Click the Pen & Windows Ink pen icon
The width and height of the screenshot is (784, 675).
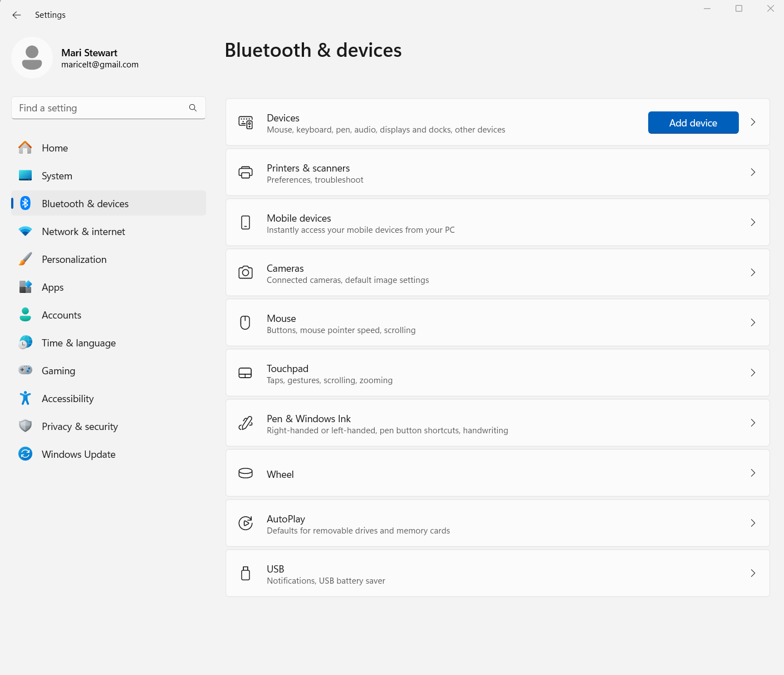pos(246,423)
